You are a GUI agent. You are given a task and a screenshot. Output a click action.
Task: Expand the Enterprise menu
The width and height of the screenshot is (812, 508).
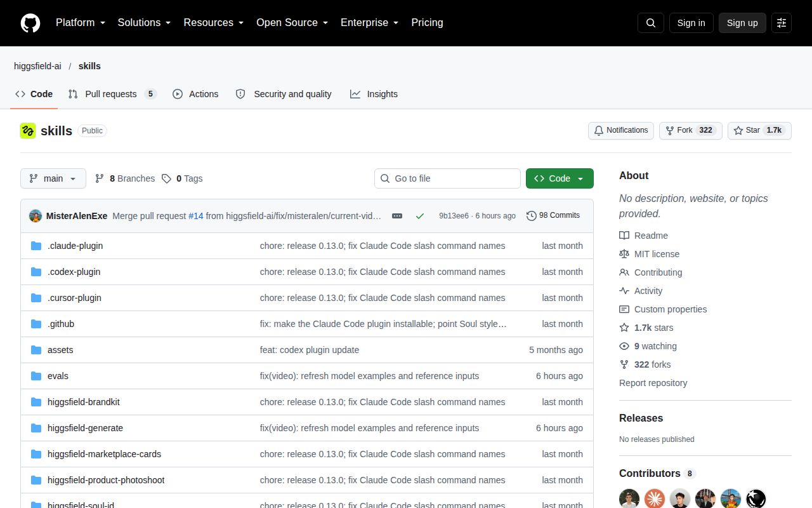[370, 23]
